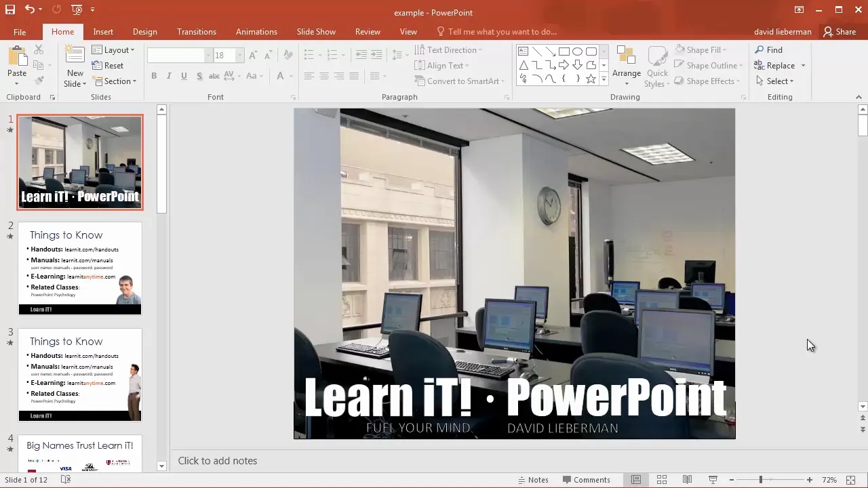This screenshot has height=488, width=868.
Task: Toggle Normal view in status bar
Action: click(635, 480)
